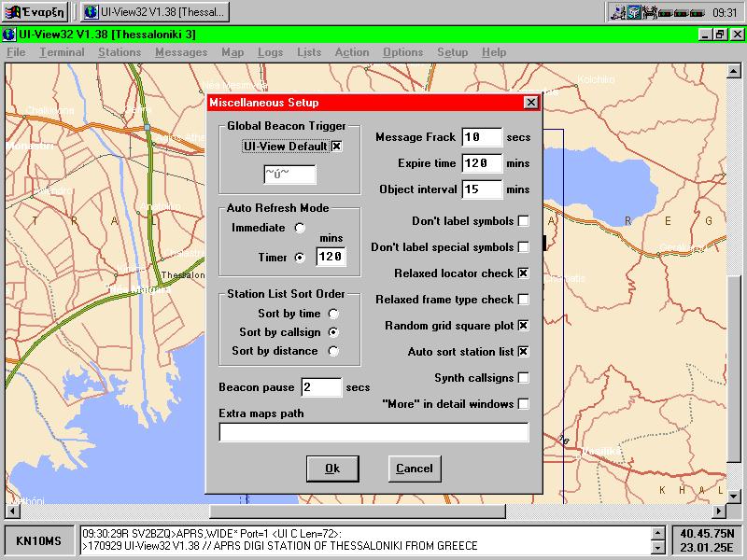This screenshot has height=560, width=747.
Task: Click the map vertical scrollbar thumb
Action: [733, 368]
